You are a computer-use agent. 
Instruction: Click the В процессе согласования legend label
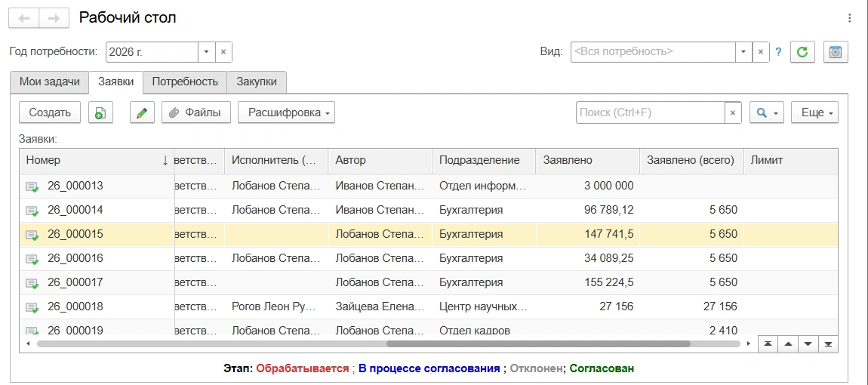tap(429, 368)
